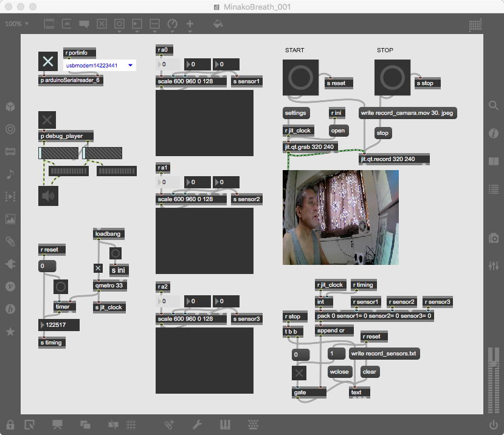This screenshot has height=435, width=504.
Task: Select the qmetro 33 object
Action: pyautogui.click(x=110, y=286)
